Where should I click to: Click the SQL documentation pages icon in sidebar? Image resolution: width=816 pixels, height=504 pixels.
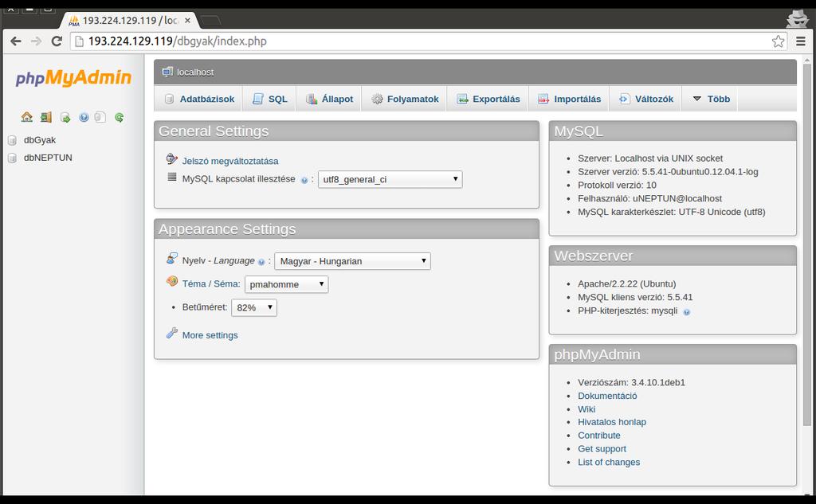point(100,117)
